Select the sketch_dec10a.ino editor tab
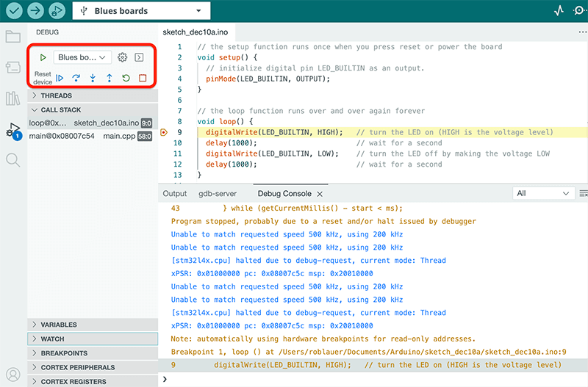Screen dimensions: 588x387 [x=196, y=32]
